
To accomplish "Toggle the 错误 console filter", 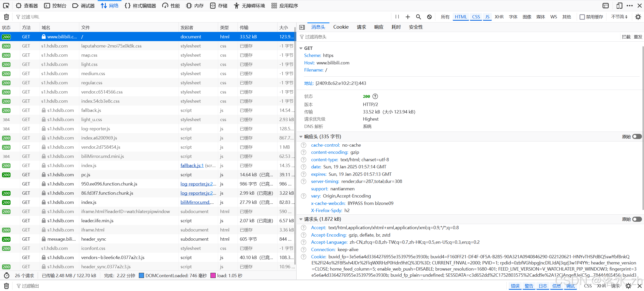I will coord(515,286).
